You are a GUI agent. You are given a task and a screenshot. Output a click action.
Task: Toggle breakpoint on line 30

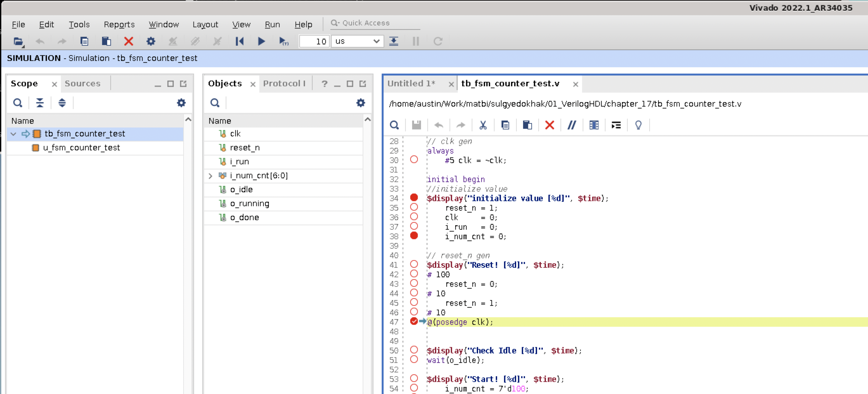[x=414, y=160]
